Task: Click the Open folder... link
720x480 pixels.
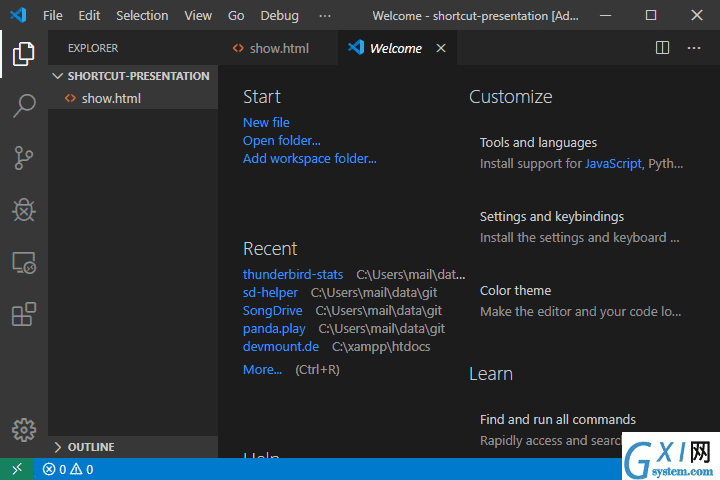Action: [x=281, y=141]
